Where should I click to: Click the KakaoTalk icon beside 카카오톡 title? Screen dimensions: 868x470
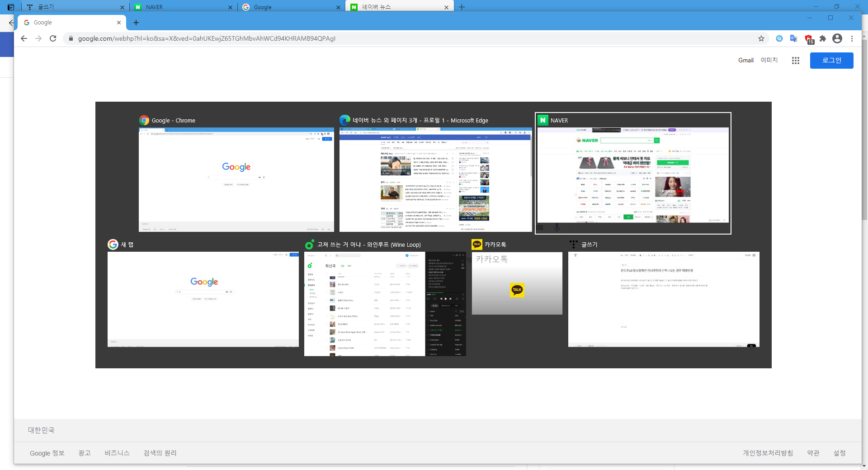pyautogui.click(x=477, y=244)
